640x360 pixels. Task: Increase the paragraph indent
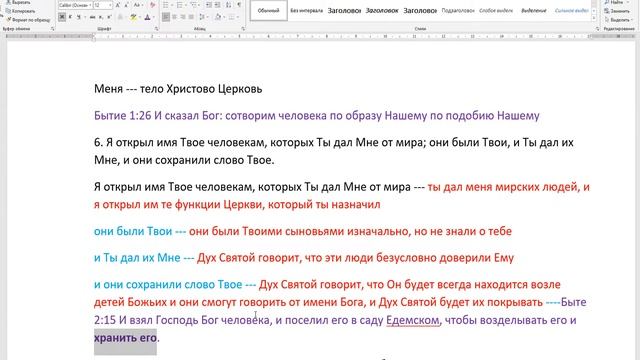(x=218, y=5)
